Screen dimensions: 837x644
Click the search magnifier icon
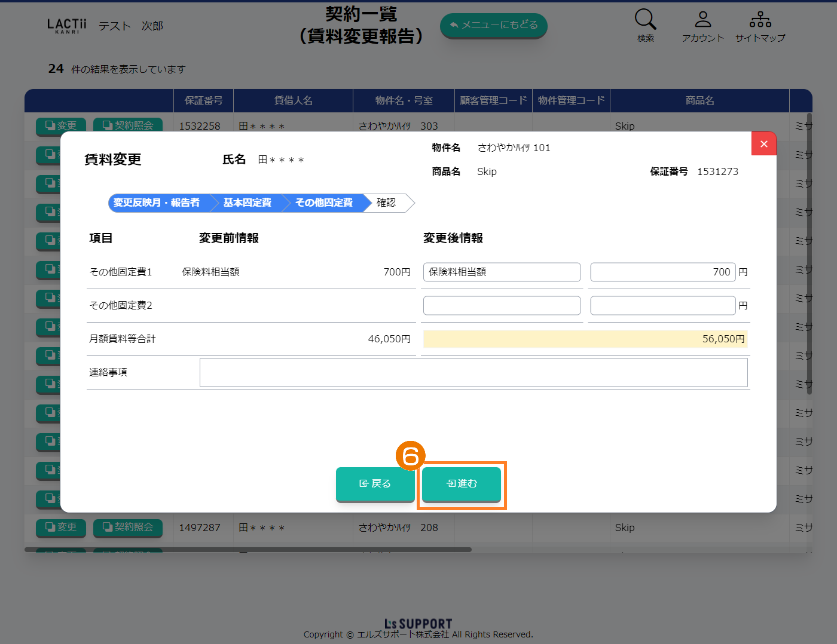(645, 20)
